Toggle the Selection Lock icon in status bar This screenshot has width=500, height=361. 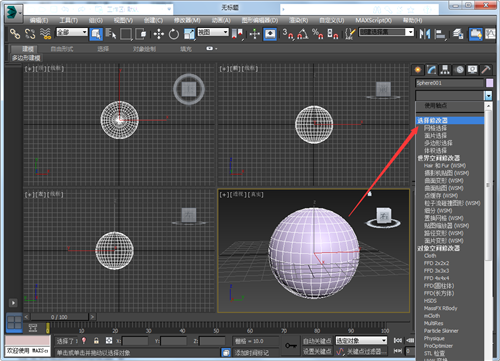pyautogui.click(x=96, y=341)
